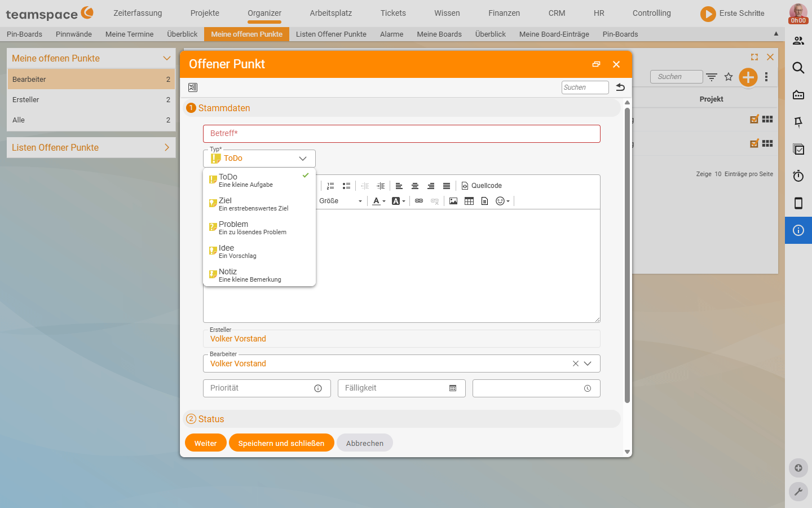The image size is (812, 508).
Task: Expand the Status section
Action: click(403, 419)
